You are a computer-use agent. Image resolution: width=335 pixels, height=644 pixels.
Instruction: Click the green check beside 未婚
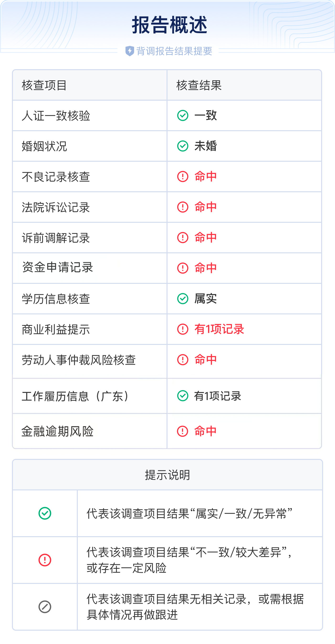click(183, 146)
